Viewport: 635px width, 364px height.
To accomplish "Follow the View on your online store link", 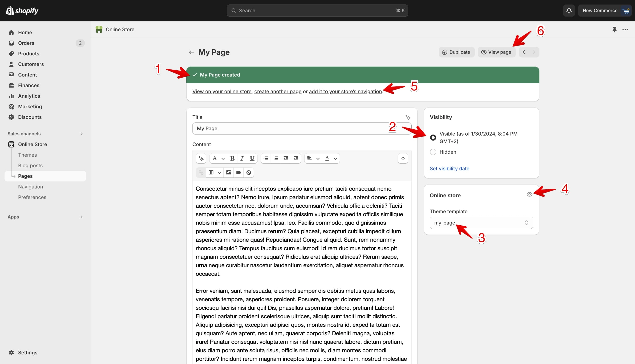I will [x=222, y=91].
